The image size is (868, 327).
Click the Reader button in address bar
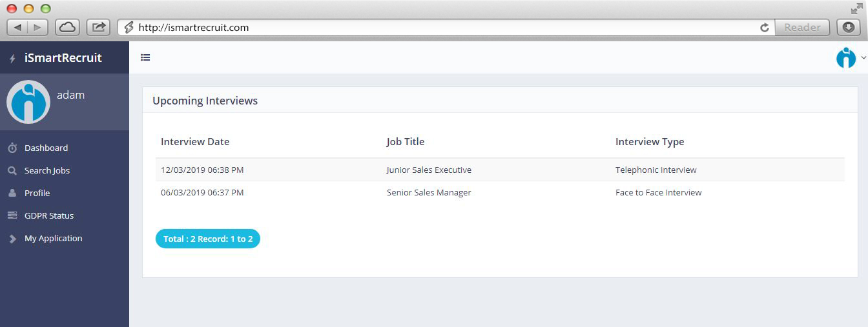[x=802, y=28]
